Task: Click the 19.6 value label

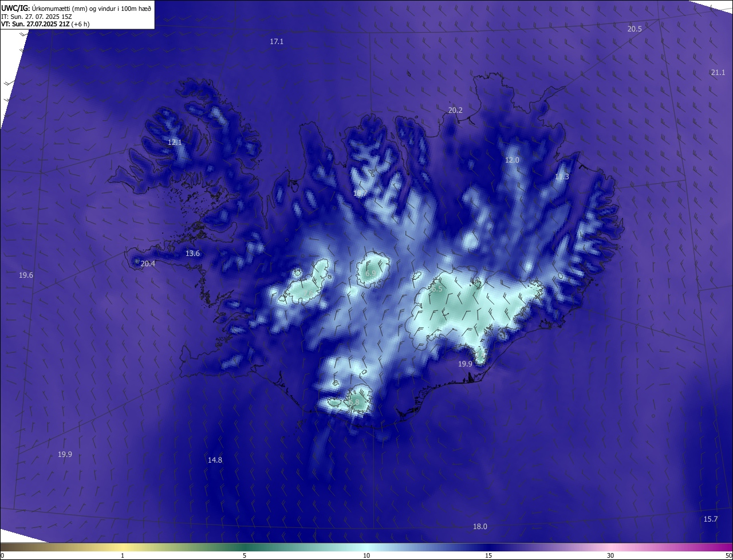Action: [x=26, y=275]
